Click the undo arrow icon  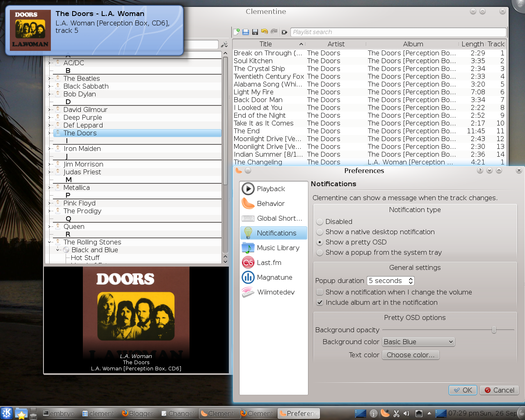(x=265, y=32)
